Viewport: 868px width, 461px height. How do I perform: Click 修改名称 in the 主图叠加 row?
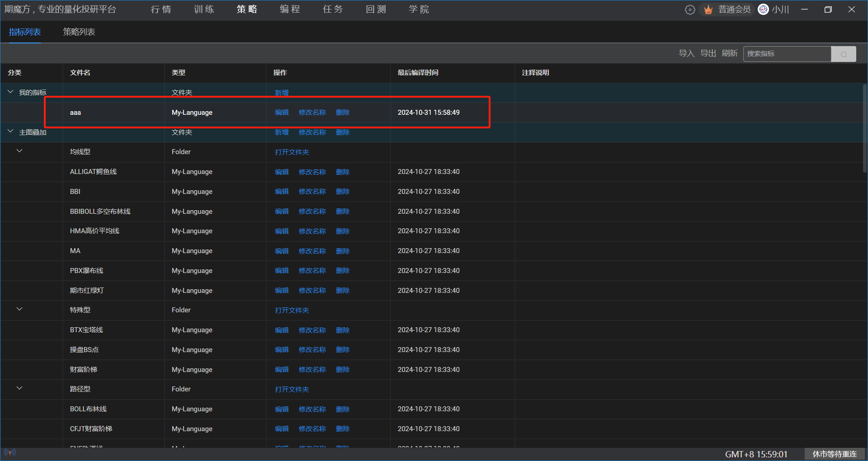[312, 132]
